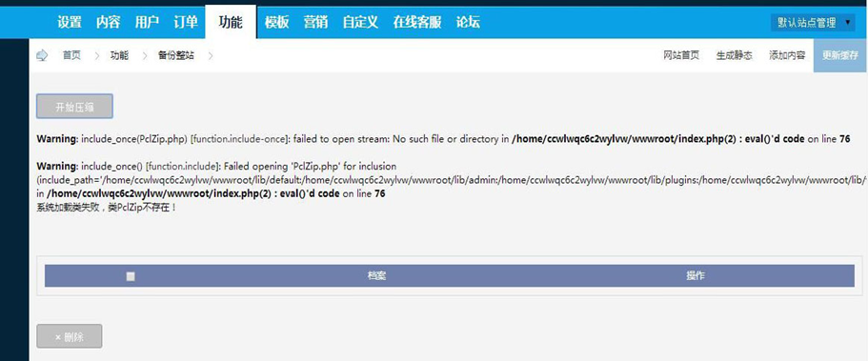Open the 模板 menu
The height and width of the screenshot is (361, 868).
[276, 22]
